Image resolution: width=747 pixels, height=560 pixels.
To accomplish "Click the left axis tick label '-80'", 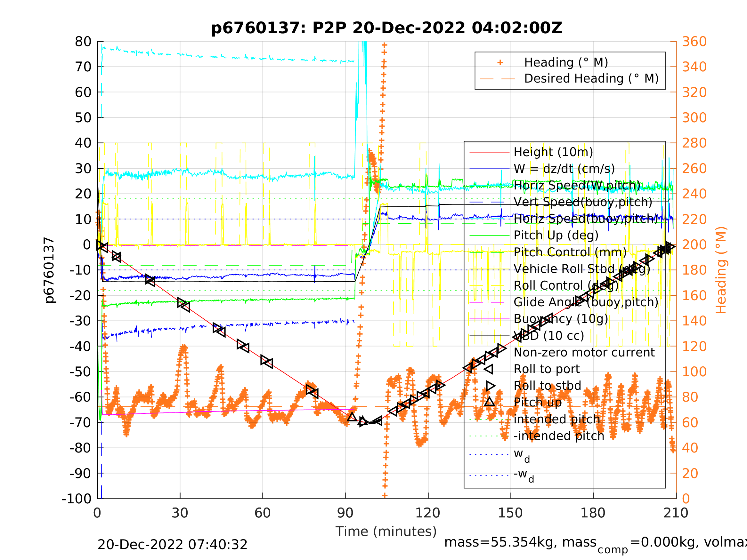I will [x=80, y=448].
